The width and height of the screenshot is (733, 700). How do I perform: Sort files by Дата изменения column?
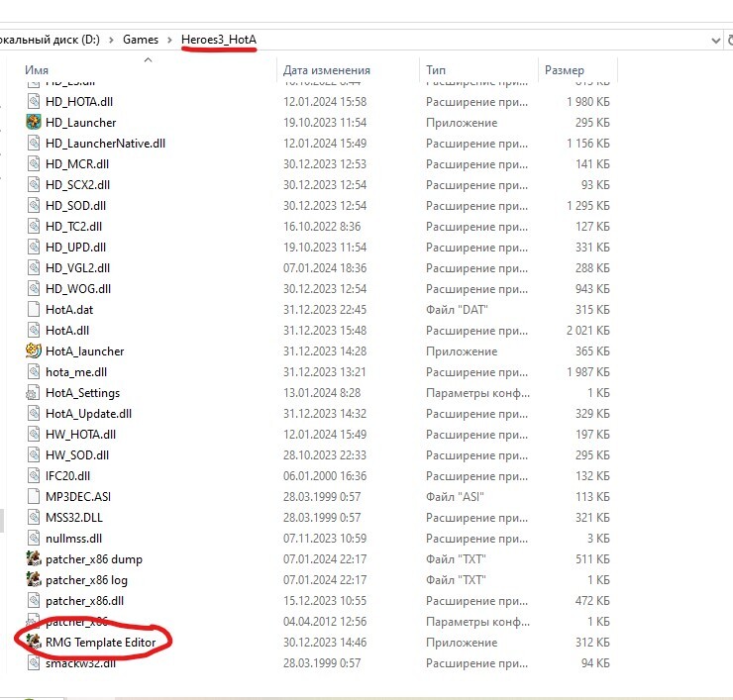326,70
